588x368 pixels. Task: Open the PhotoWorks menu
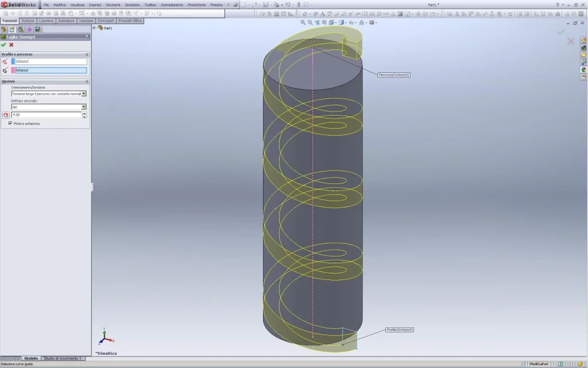coord(196,5)
